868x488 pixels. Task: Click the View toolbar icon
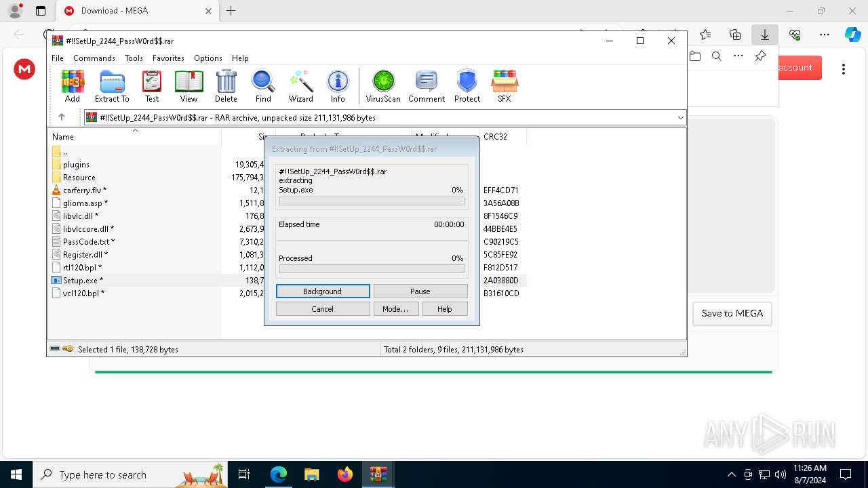[189, 86]
